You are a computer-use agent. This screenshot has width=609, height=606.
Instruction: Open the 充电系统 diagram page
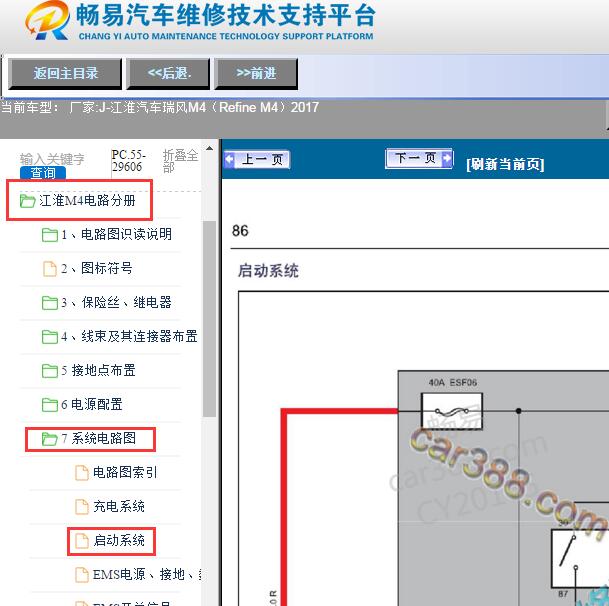click(x=119, y=506)
